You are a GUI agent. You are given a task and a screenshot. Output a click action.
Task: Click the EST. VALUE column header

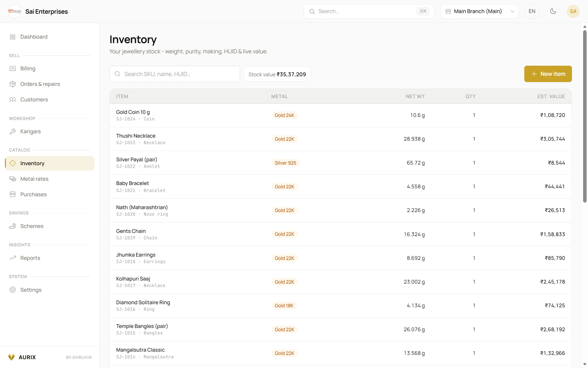pyautogui.click(x=551, y=96)
